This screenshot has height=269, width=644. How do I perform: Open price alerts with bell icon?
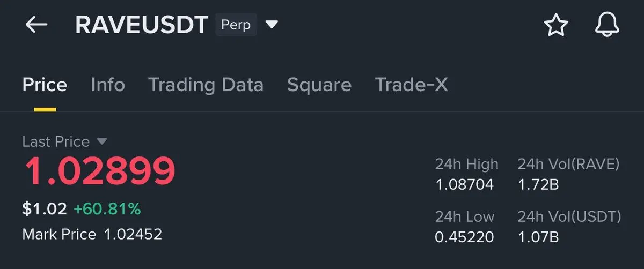tap(607, 25)
